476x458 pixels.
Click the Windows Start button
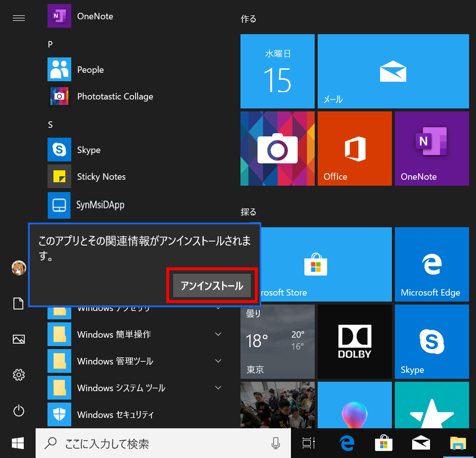point(18,443)
